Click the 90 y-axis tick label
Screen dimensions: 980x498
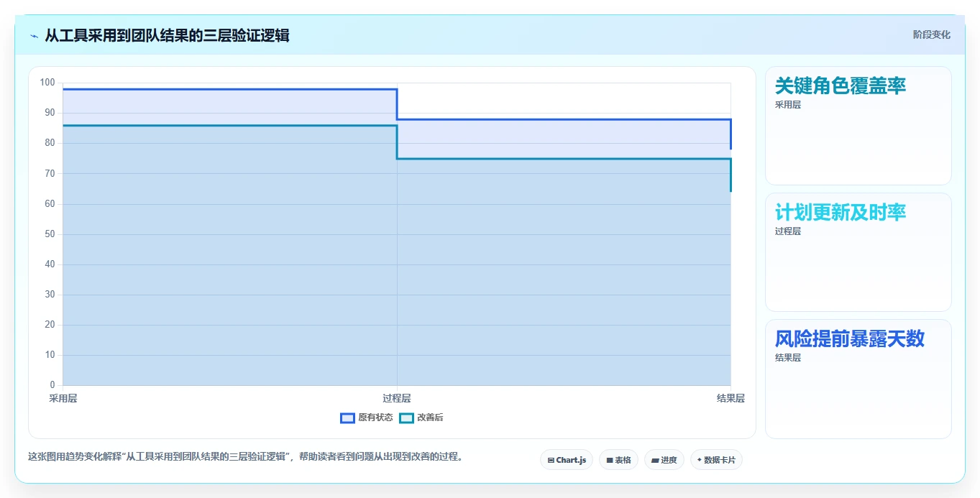tap(50, 113)
